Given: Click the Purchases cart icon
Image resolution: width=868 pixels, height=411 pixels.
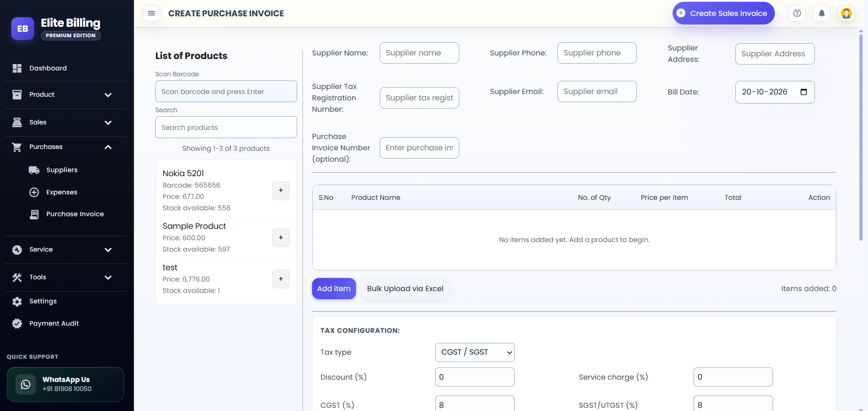Looking at the screenshot, I should point(17,147).
